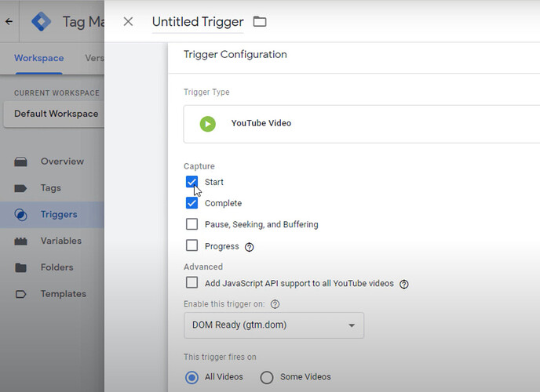Click the Trigger Type label
The width and height of the screenshot is (540, 392).
tap(206, 93)
